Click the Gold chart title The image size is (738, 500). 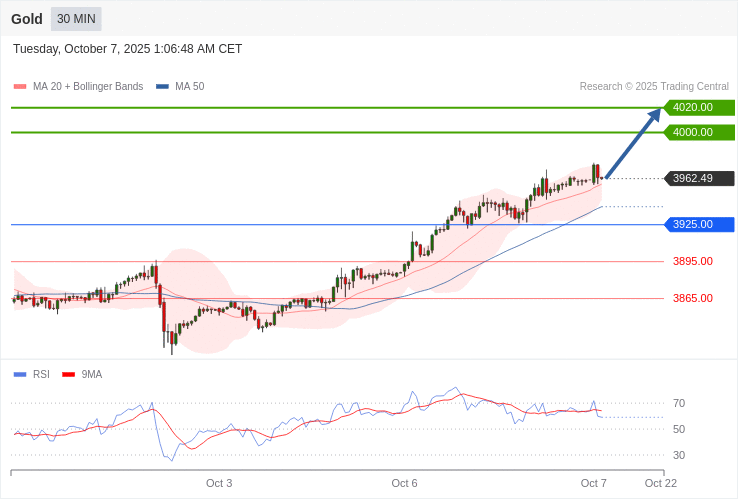click(27, 19)
